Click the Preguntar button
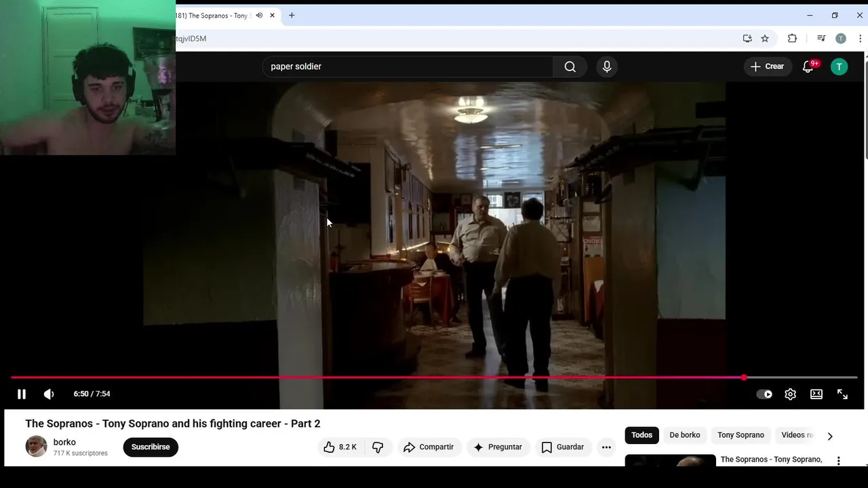The height and width of the screenshot is (488, 868). (498, 447)
